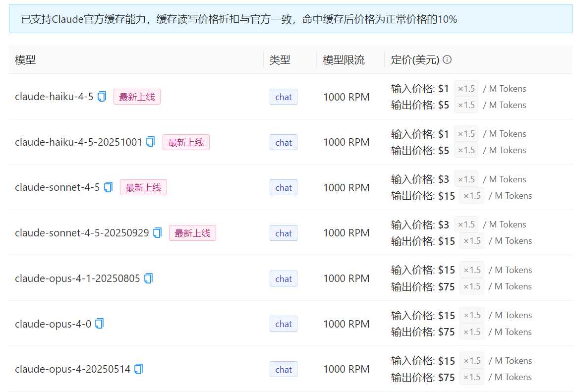Screen dimensions: 574x392
Task: Click the chat tag for claude-haiku-4-5
Action: [x=283, y=97]
